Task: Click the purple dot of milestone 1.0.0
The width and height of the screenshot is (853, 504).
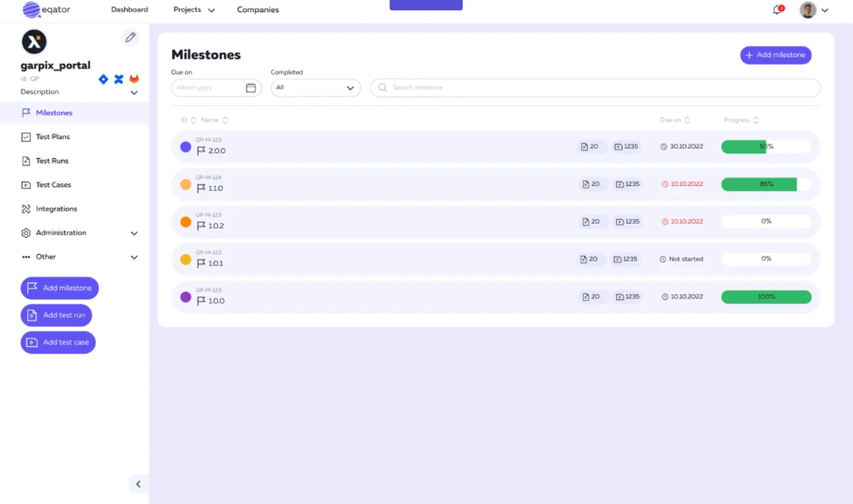Action: pos(185,297)
